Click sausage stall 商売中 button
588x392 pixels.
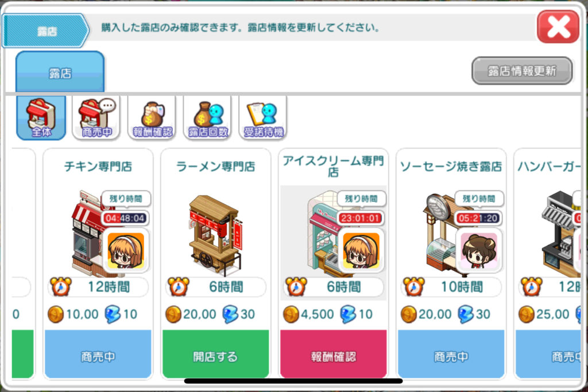pos(451,354)
